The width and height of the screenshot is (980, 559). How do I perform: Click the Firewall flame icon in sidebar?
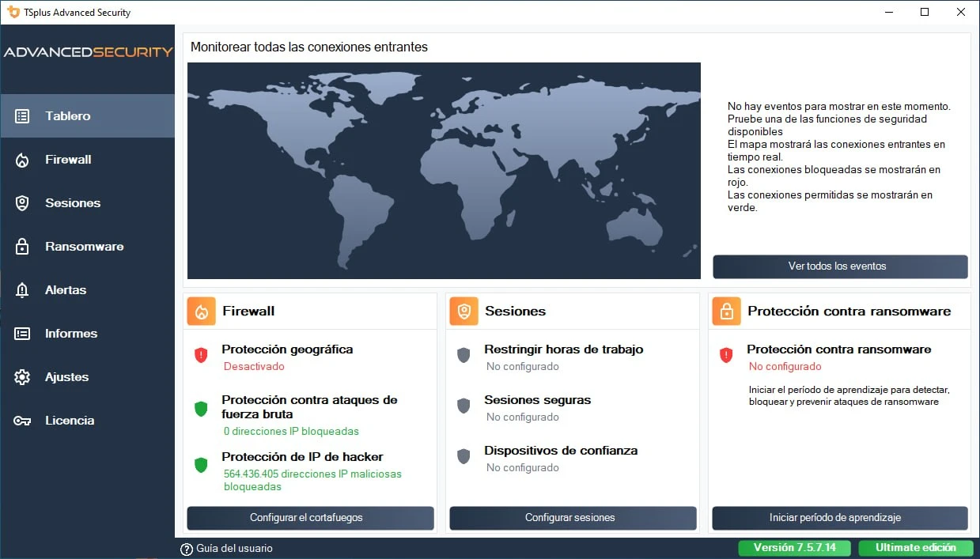coord(22,160)
